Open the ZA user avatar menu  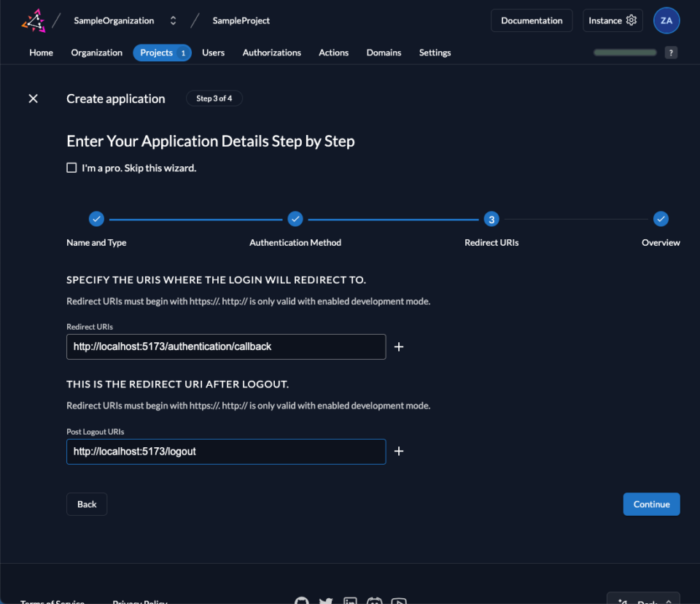click(x=666, y=20)
